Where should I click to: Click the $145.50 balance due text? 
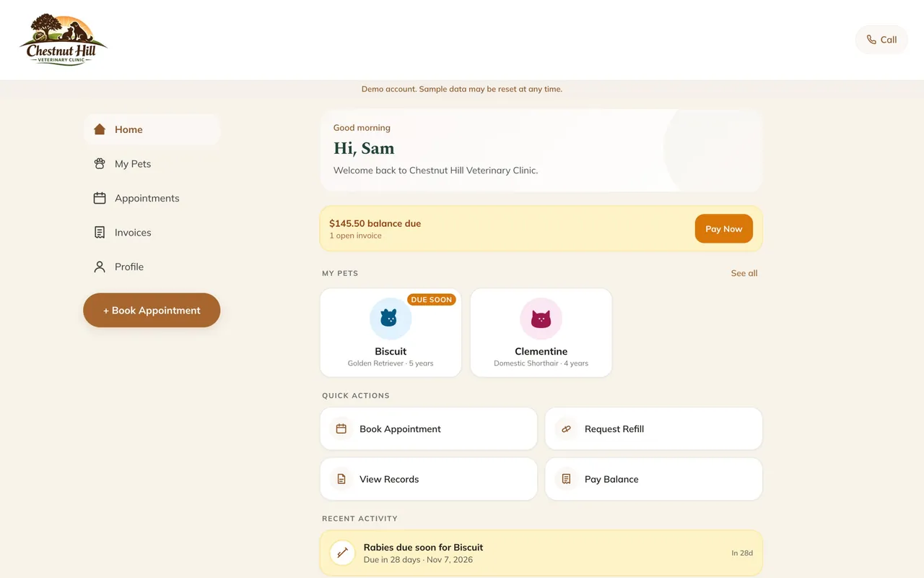pos(375,223)
